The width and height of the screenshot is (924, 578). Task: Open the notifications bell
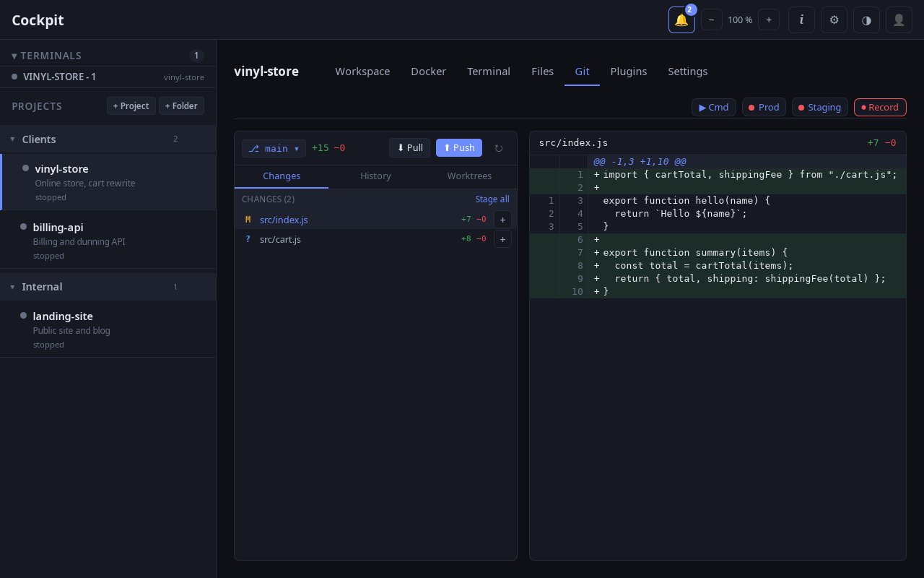pyautogui.click(x=681, y=20)
